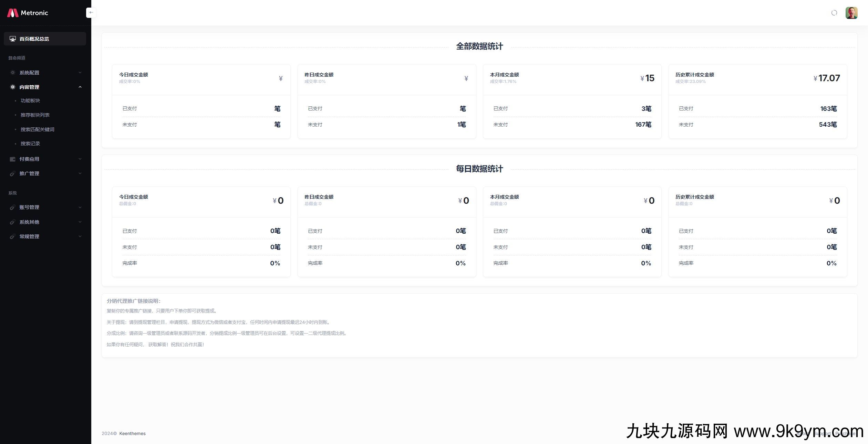The height and width of the screenshot is (444, 868).
Task: Collapse the 内容管理 menu chevron
Action: pos(80,87)
